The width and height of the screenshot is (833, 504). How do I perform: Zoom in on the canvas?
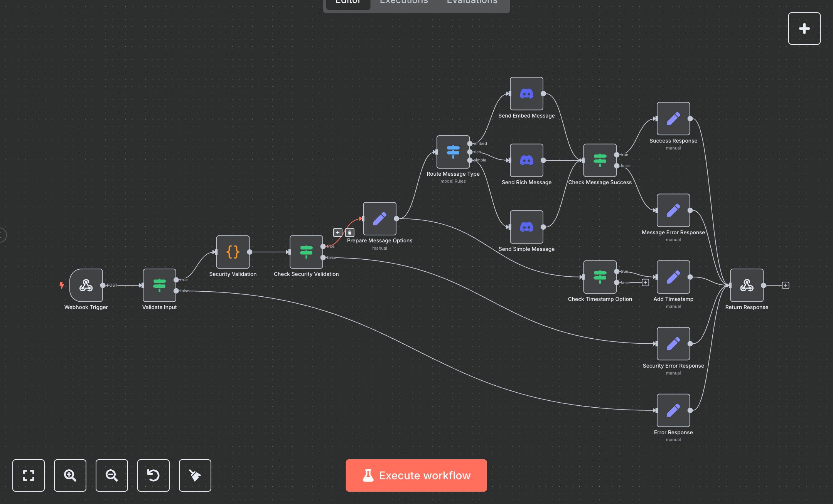[70, 475]
